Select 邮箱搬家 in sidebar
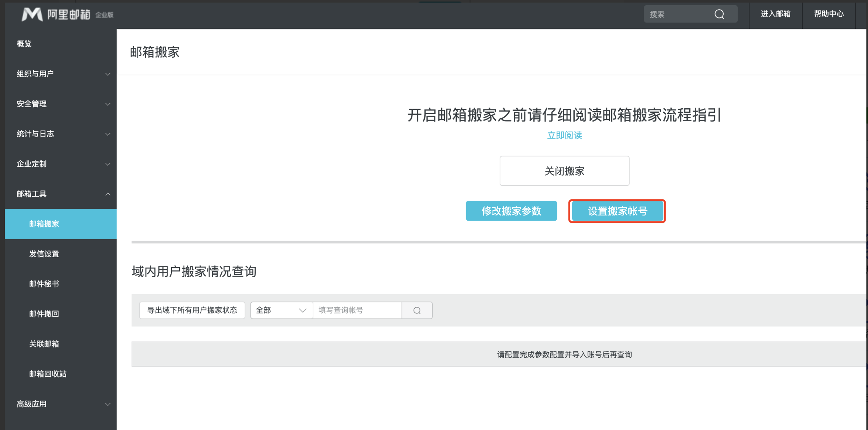 tap(61, 224)
